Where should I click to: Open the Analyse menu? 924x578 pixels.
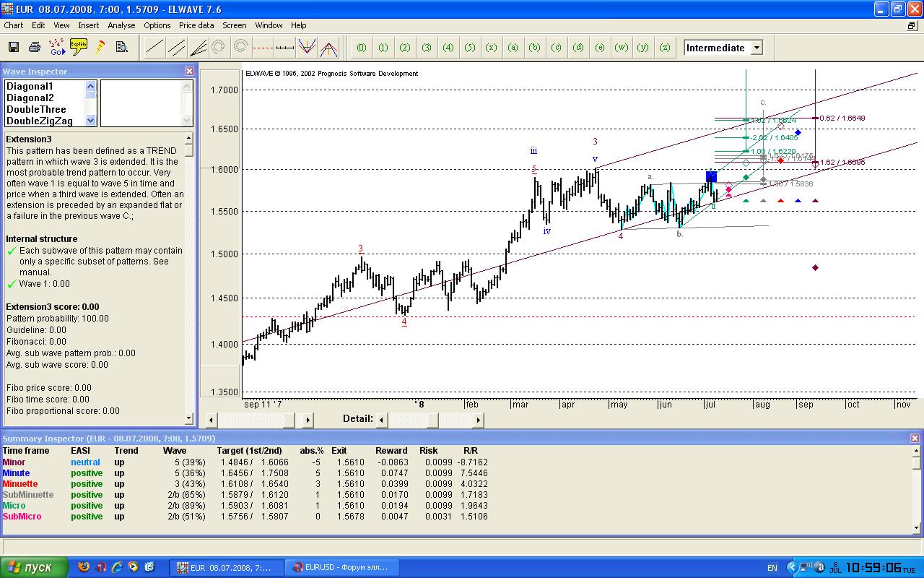click(121, 25)
